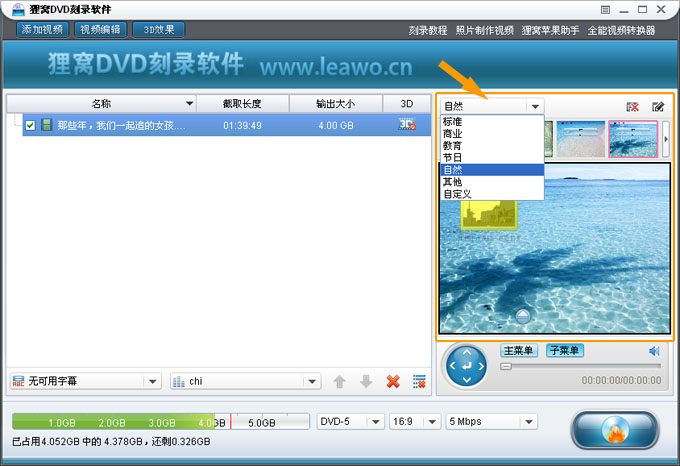This screenshot has height=466, width=680.
Task: Choose 自定义 from the template list
Action: tap(492, 194)
